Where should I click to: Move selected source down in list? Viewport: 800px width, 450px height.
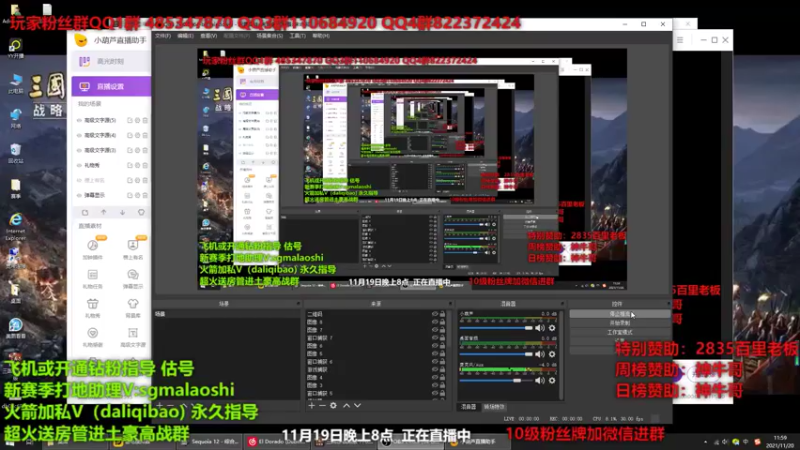coord(357,405)
